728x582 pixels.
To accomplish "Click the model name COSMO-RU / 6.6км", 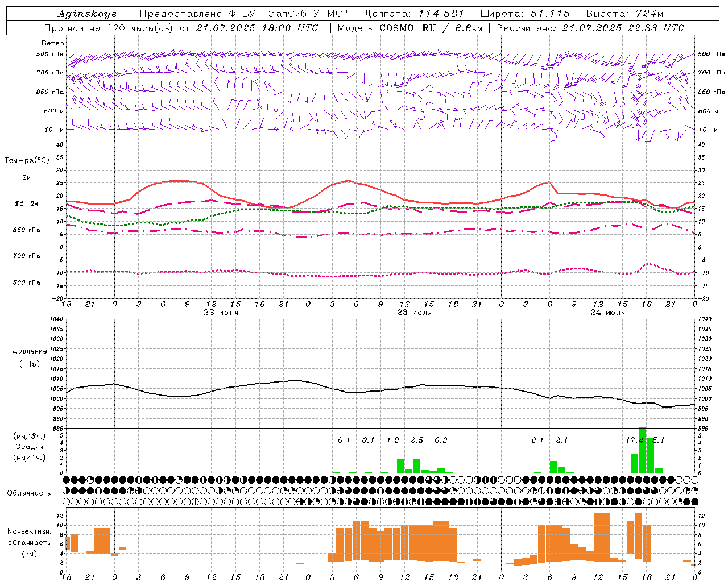I will tap(432, 28).
